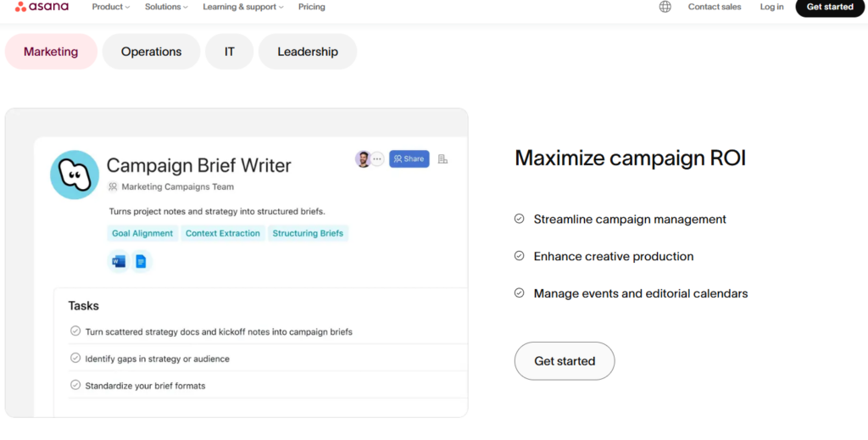Expand the Solutions dropdown menu
868x440 pixels.
(166, 7)
